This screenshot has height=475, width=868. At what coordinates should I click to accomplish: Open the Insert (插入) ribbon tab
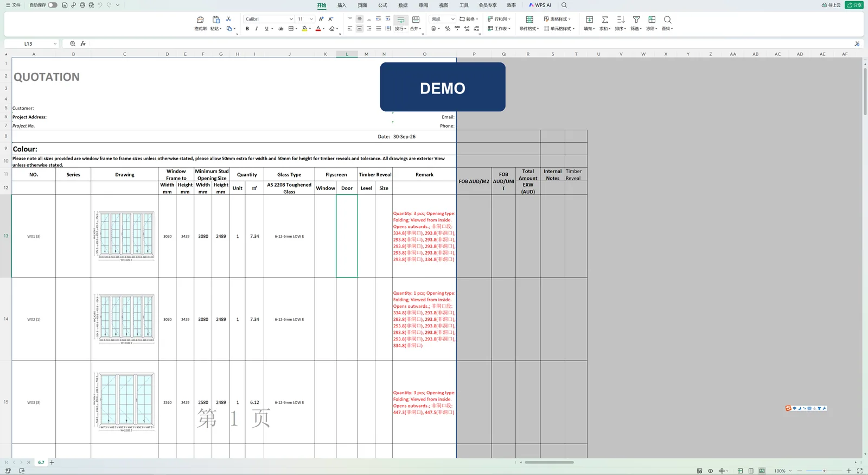click(x=342, y=5)
